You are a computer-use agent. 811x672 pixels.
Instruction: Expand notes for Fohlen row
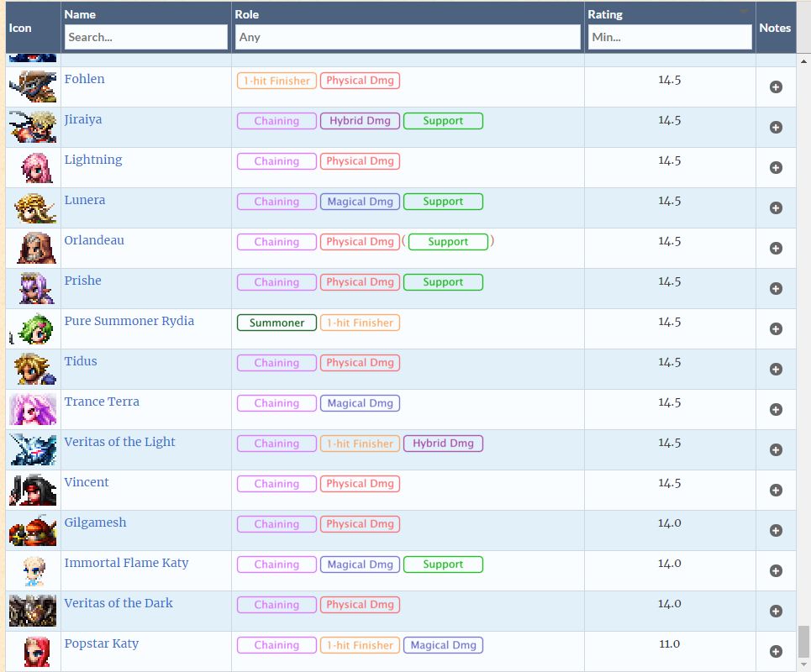tap(776, 87)
